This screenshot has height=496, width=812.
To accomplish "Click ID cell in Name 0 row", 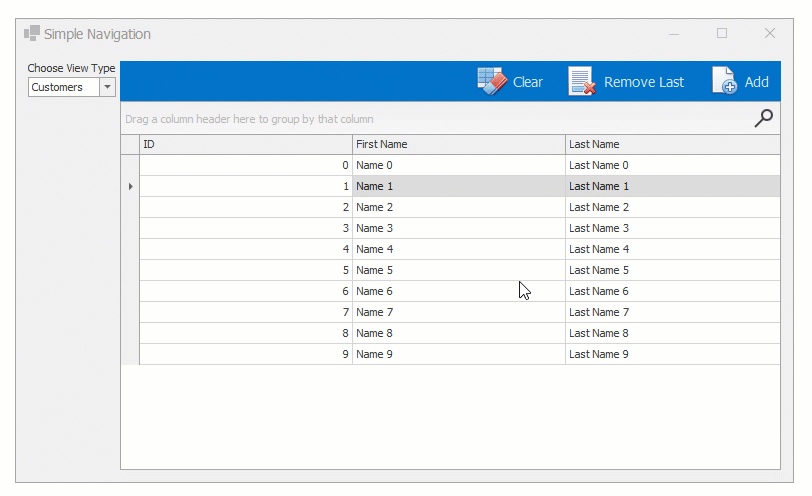I will (245, 165).
